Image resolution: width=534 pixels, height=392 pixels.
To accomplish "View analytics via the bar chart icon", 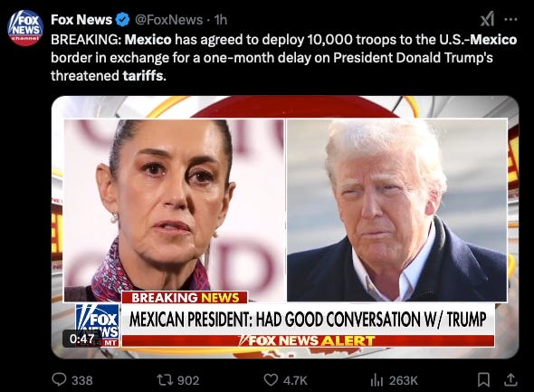I will [377, 379].
